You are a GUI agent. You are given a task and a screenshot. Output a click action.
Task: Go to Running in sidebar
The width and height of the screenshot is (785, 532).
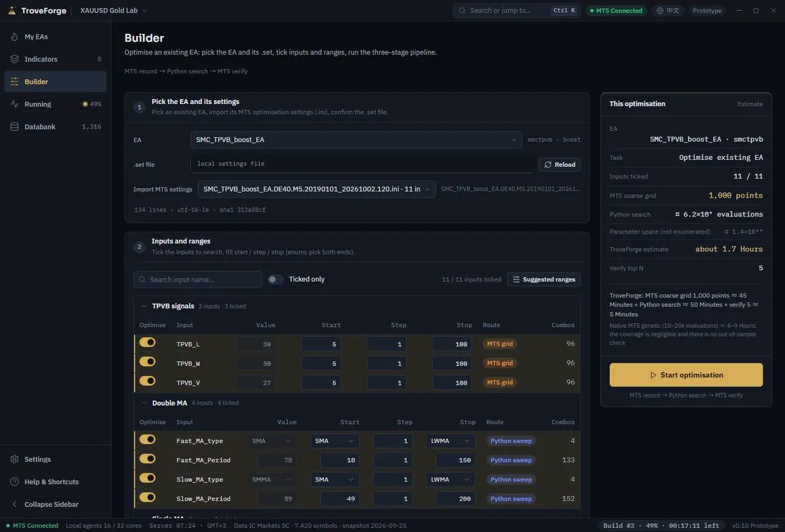click(x=56, y=104)
